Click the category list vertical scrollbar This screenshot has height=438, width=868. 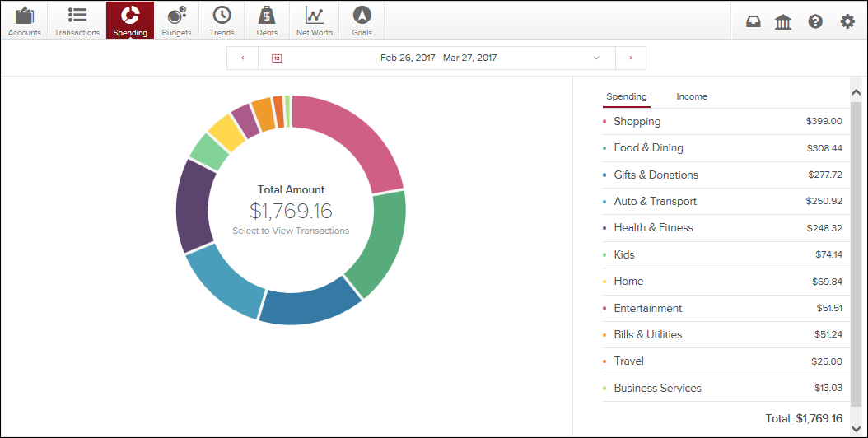pyautogui.click(x=856, y=247)
